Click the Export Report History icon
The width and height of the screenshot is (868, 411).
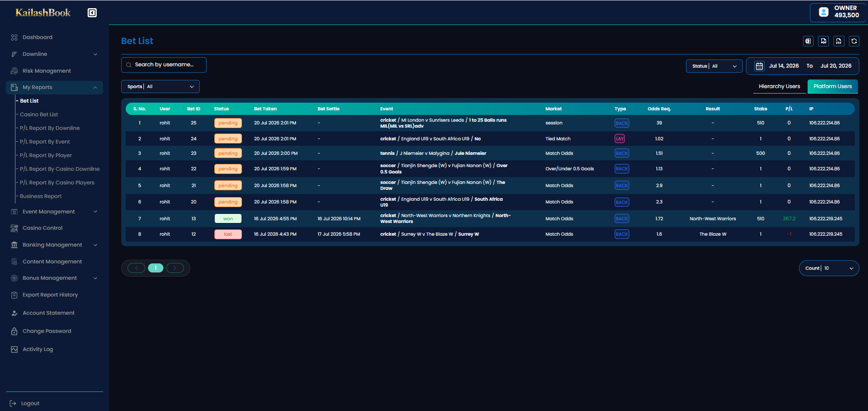coord(14,295)
